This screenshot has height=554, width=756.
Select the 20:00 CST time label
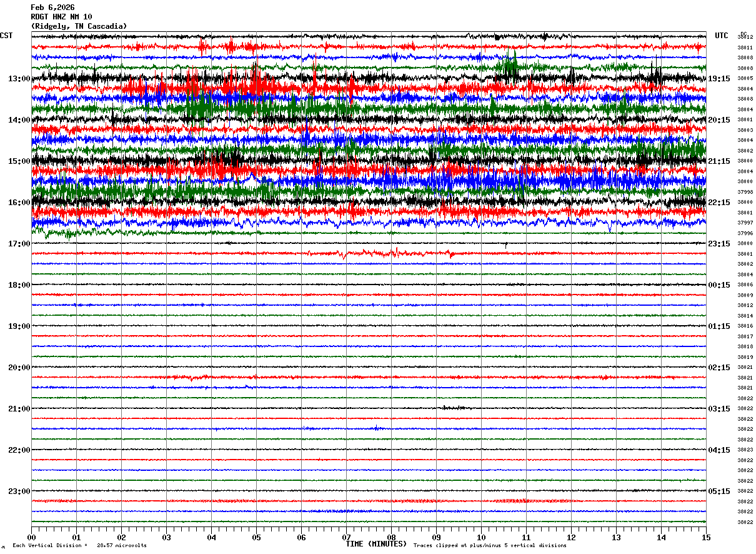coord(19,368)
